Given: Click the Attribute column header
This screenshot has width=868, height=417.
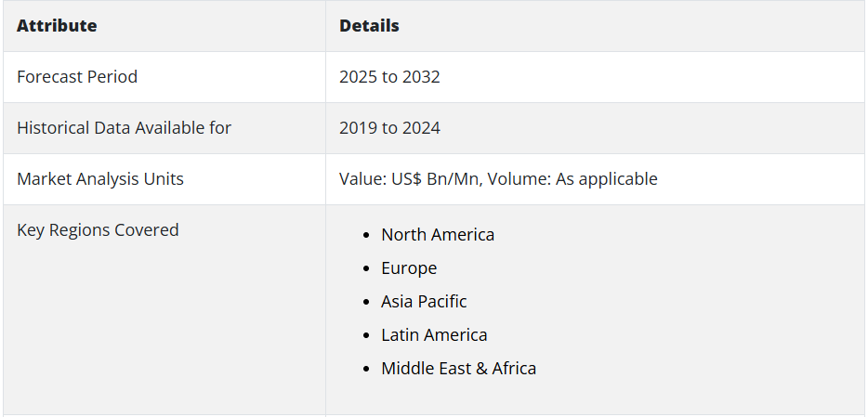Looking at the screenshot, I should coord(57,26).
